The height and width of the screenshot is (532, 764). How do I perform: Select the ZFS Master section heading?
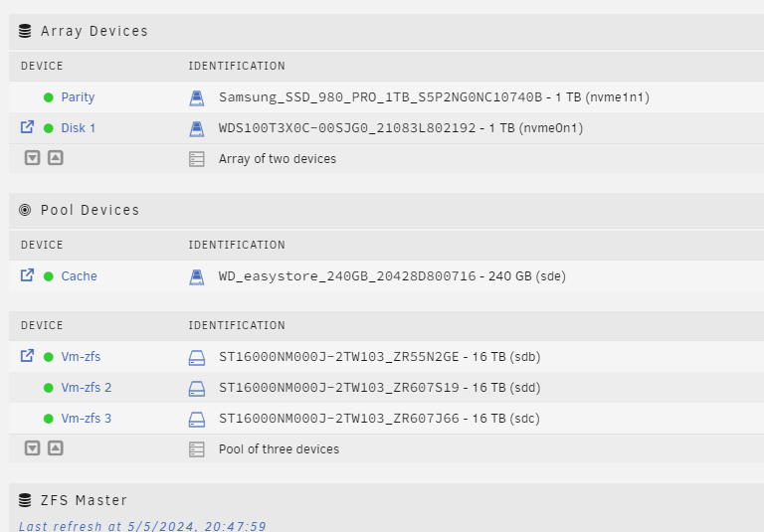[84, 500]
